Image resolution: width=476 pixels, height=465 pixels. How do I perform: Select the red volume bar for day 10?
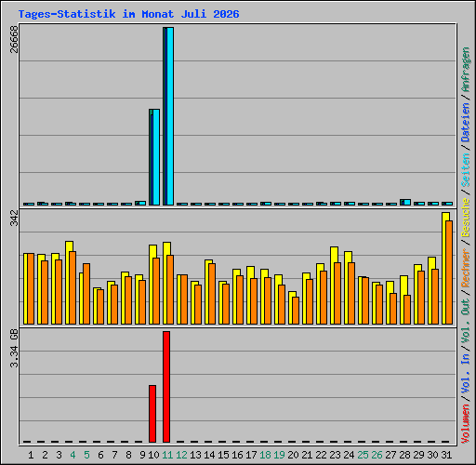click(x=152, y=414)
